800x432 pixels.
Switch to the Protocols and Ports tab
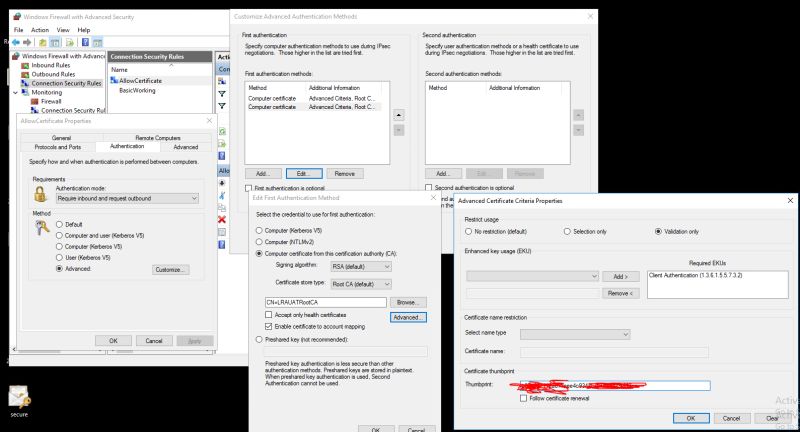[58, 147]
